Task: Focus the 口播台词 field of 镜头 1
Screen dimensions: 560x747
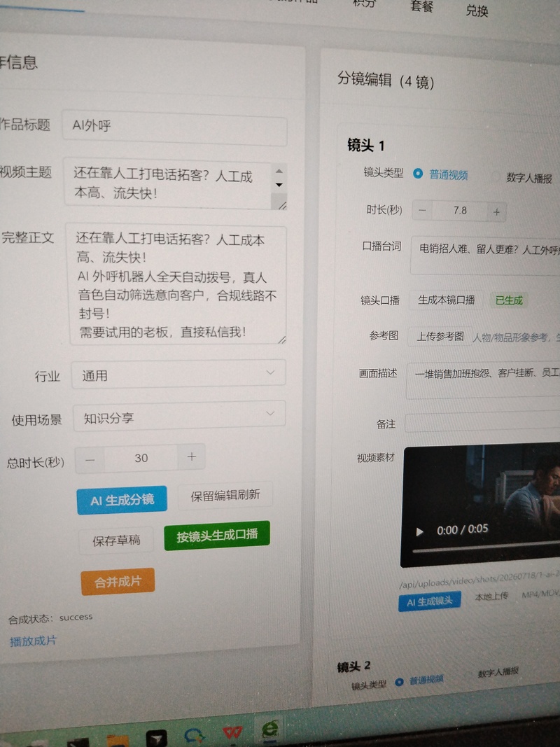Action: click(x=485, y=256)
